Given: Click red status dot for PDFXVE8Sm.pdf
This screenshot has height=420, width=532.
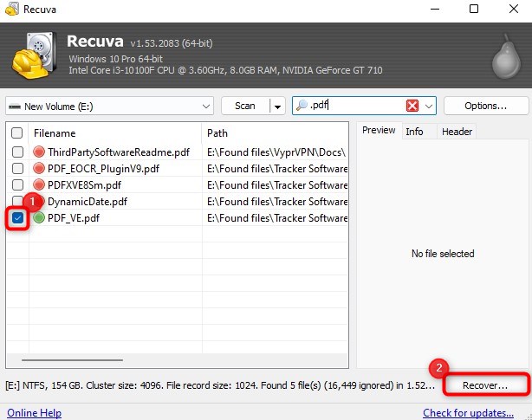Looking at the screenshot, I should [39, 184].
